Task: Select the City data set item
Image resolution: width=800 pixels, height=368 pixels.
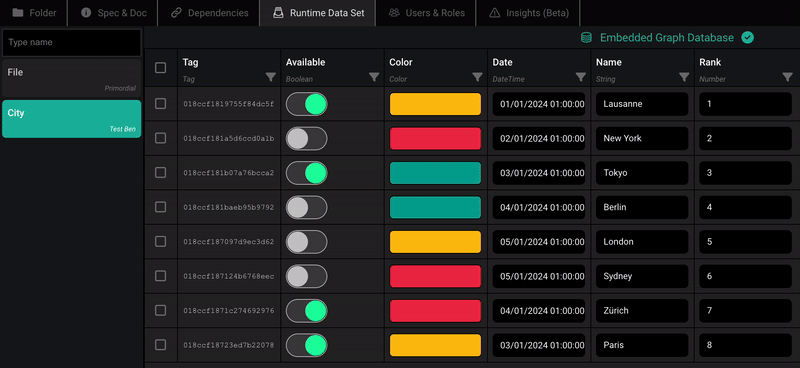Action: tap(71, 119)
